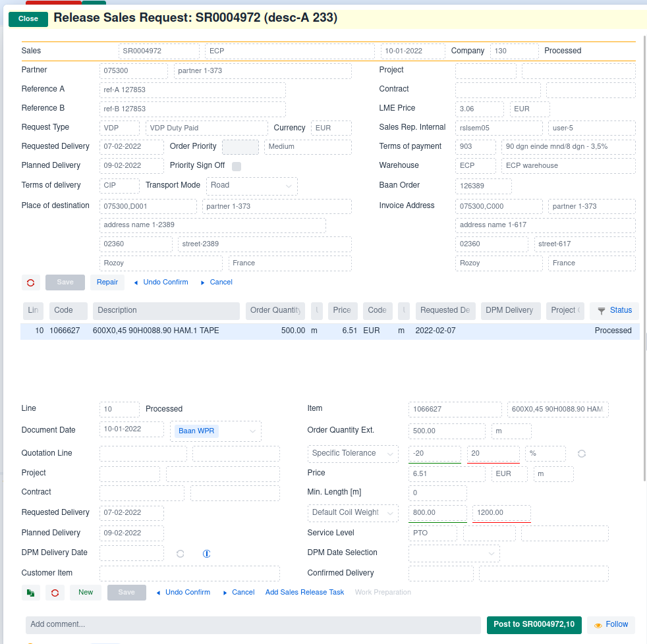
Task: Open the Specific Tolerance dropdown
Action: click(x=352, y=454)
